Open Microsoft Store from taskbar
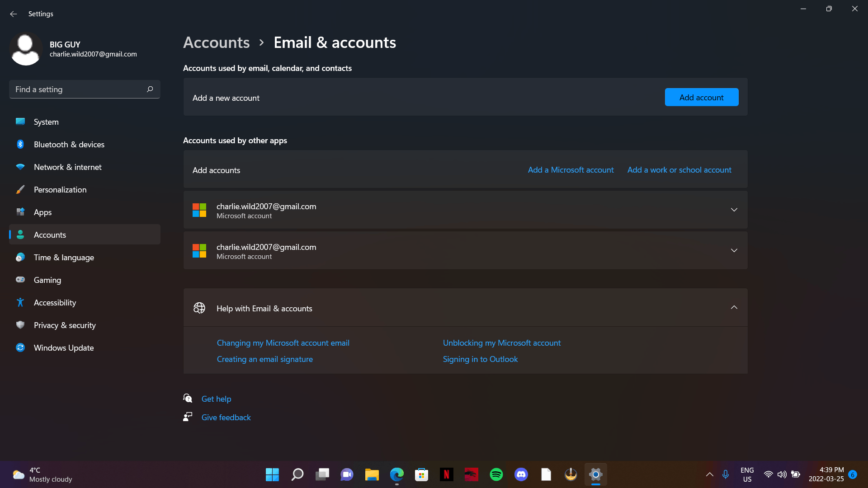Screen dimensions: 868x488 point(421,474)
